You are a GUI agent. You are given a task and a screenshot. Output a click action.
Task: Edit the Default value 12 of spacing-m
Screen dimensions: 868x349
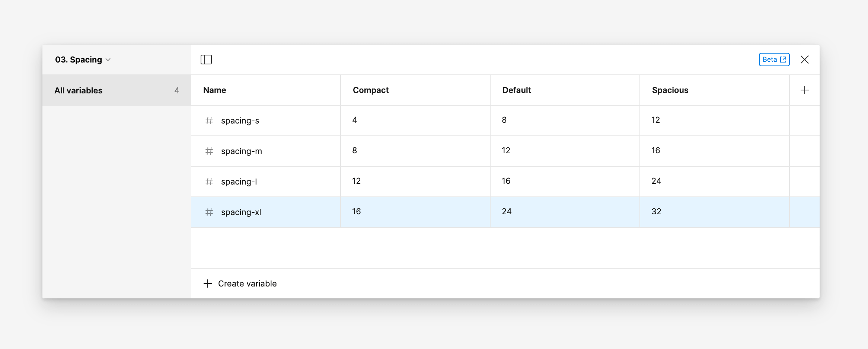tap(565, 151)
